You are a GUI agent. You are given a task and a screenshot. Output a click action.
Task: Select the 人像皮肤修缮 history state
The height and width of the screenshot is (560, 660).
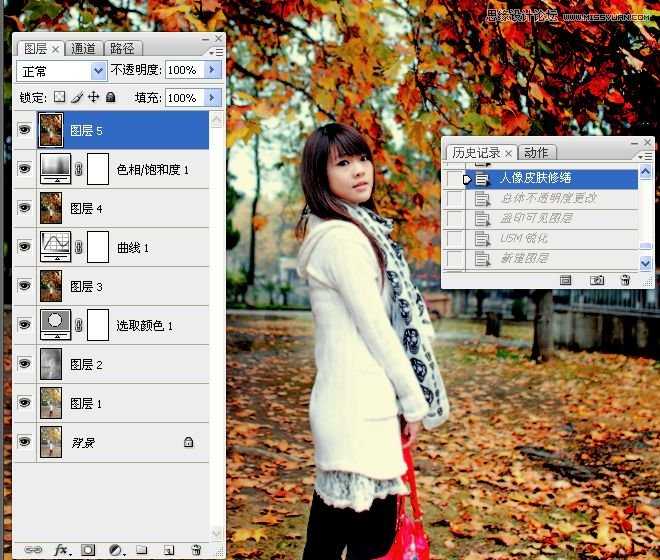click(552, 178)
